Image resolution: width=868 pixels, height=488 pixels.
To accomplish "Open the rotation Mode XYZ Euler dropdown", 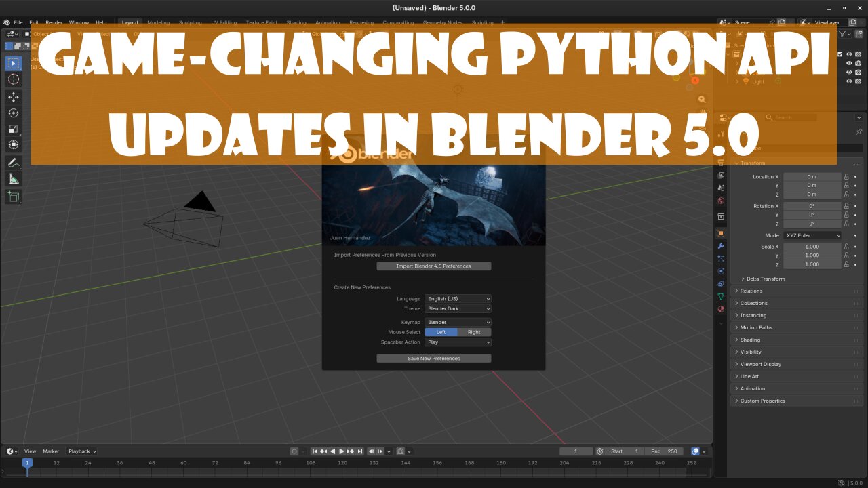I will pyautogui.click(x=812, y=236).
